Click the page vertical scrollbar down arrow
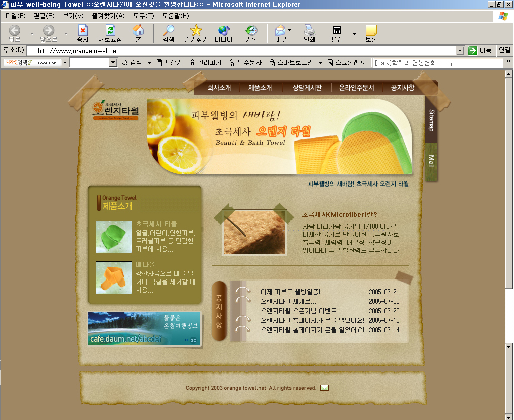The width and height of the screenshot is (514, 420). click(508, 347)
